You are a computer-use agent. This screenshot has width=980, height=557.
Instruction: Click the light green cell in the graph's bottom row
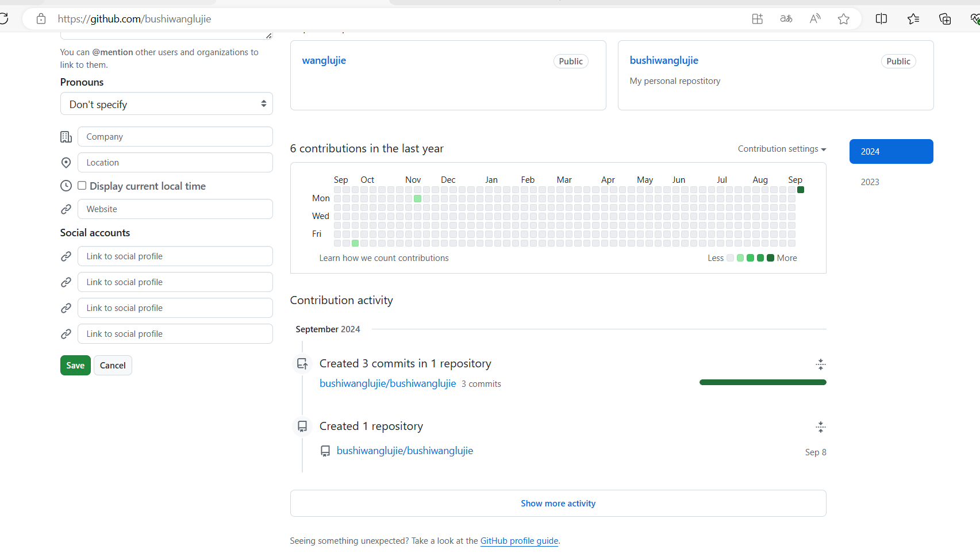[355, 243]
